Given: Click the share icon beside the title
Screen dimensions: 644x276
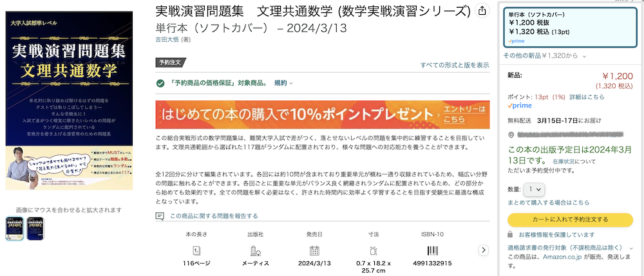Looking at the screenshot, I should 482,11.
